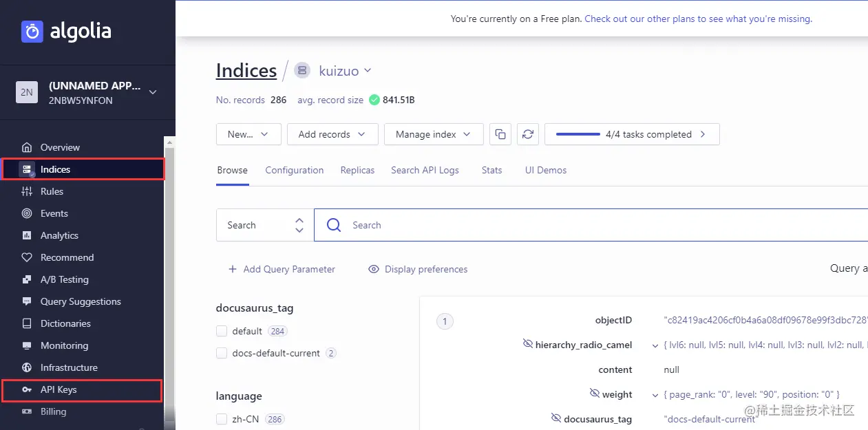Click the Billing card icon
The height and width of the screenshot is (430, 868).
27,411
